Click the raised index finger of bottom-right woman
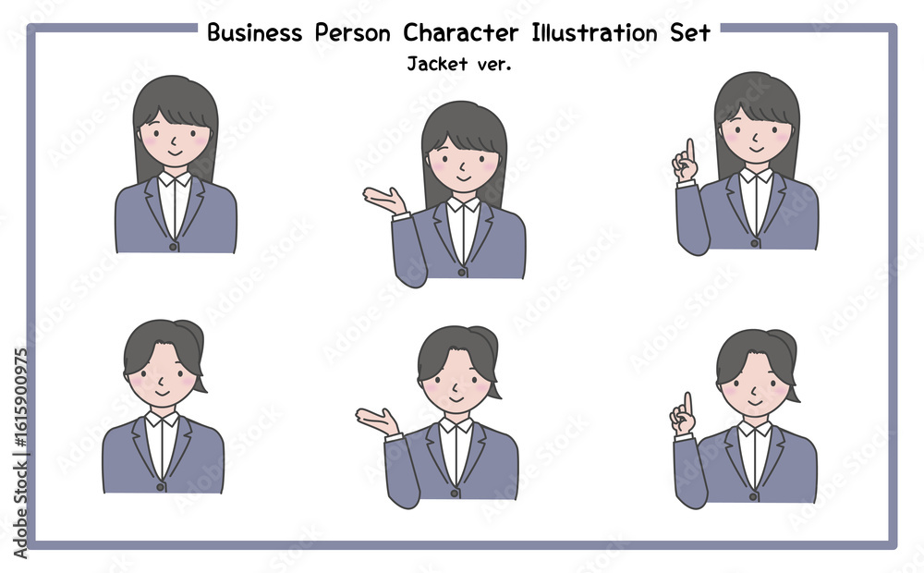 pos(687,404)
